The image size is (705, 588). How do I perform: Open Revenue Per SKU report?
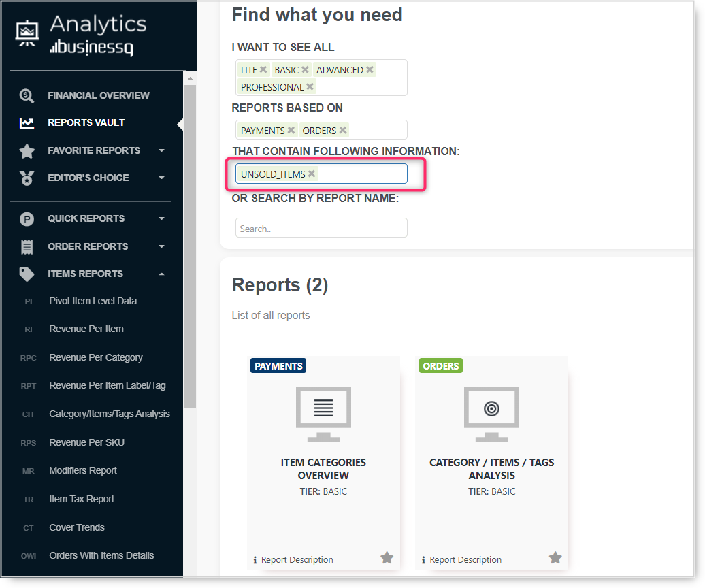point(87,443)
